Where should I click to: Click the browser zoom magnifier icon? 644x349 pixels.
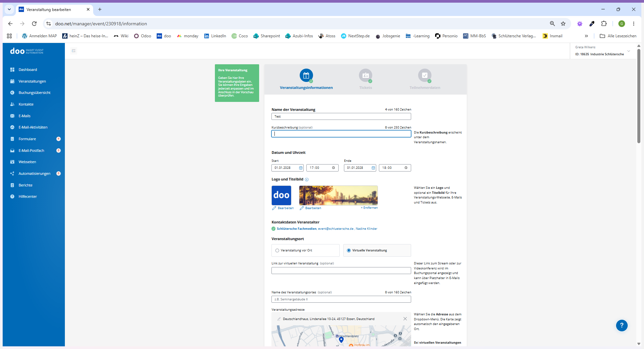[x=552, y=24]
